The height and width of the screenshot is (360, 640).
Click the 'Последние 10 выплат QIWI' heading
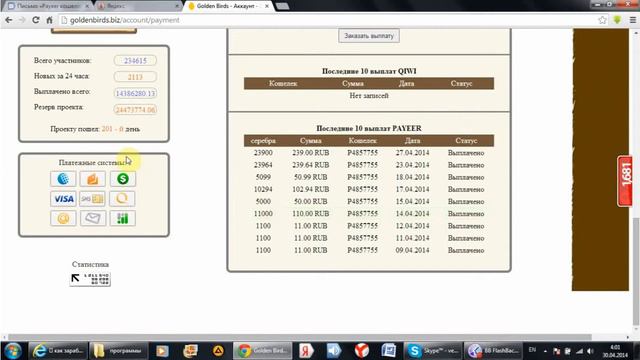point(369,71)
